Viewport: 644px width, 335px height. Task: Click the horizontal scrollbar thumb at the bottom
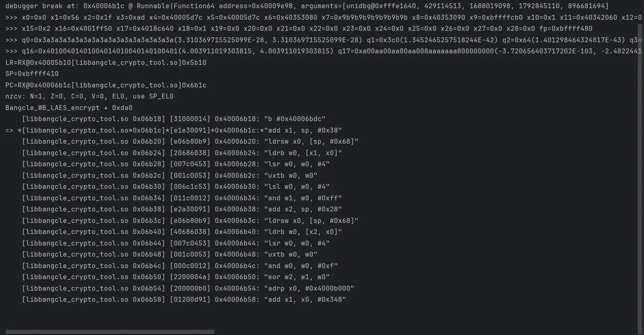tap(110, 332)
